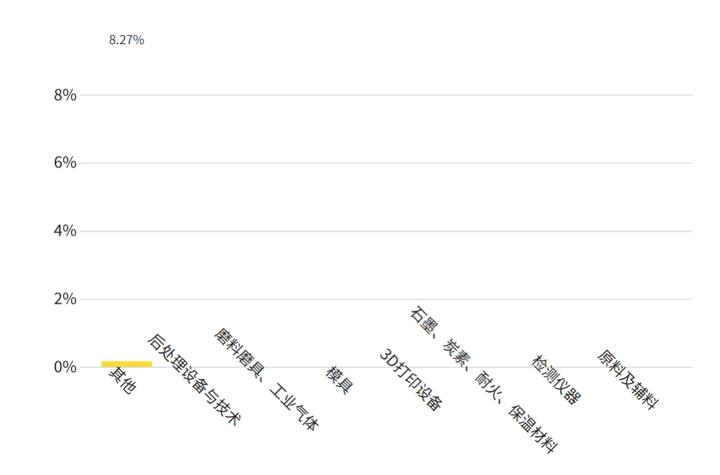Select the 0% y-axis label
Viewport: 720px width, 475px height.
click(65, 367)
